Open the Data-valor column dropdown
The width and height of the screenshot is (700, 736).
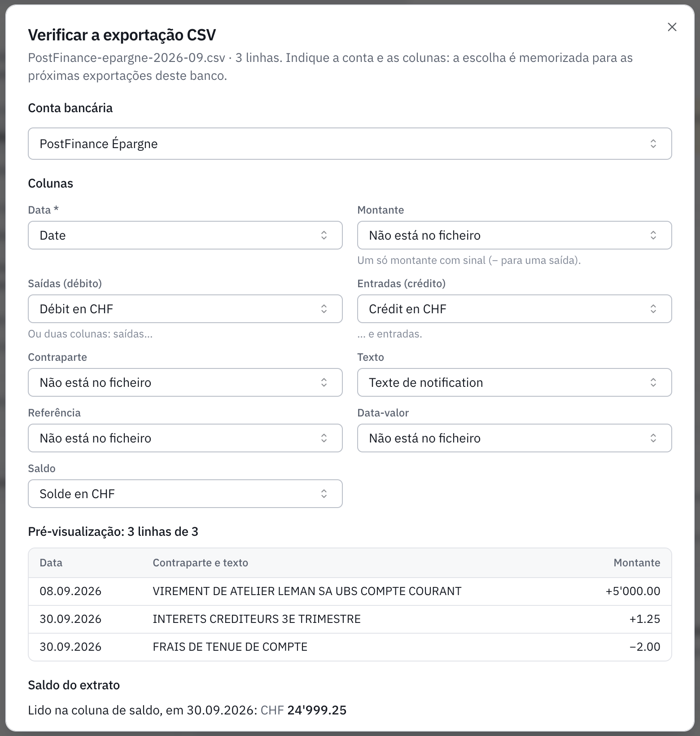click(514, 438)
